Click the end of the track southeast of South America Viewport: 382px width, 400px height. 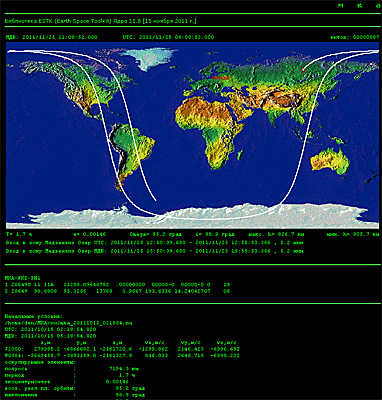(x=155, y=200)
